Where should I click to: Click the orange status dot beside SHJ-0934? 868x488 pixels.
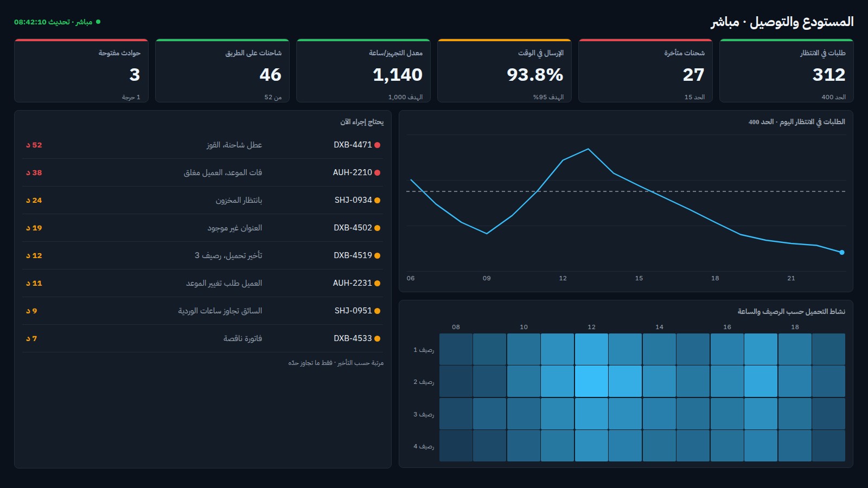coord(377,200)
